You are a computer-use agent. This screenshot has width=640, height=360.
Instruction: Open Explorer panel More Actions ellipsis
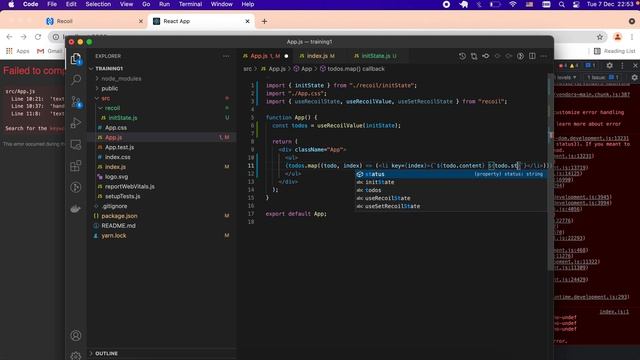click(226, 56)
